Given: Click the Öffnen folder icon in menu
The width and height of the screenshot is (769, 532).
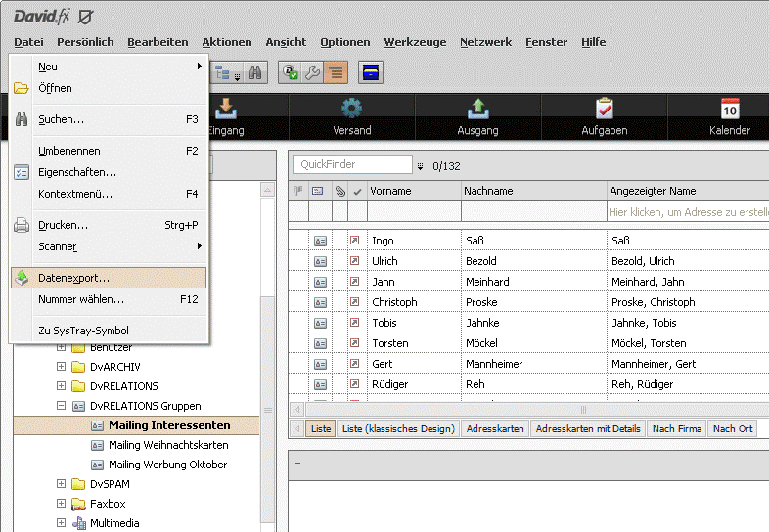Looking at the screenshot, I should (22, 88).
